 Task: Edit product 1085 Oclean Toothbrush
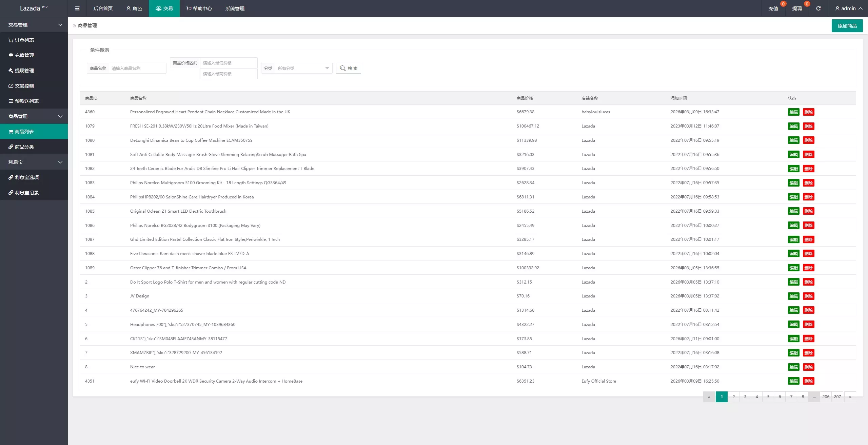(x=793, y=211)
